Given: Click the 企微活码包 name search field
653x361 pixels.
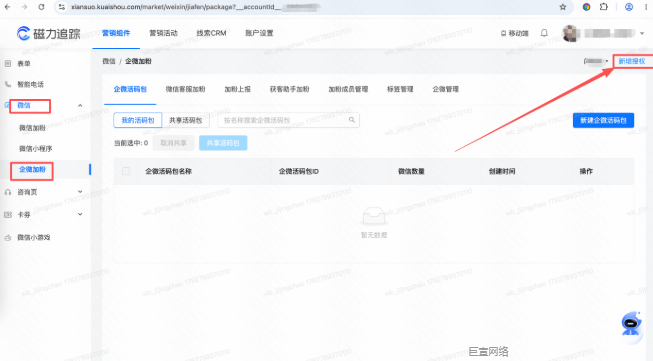Looking at the screenshot, I should [x=288, y=120].
